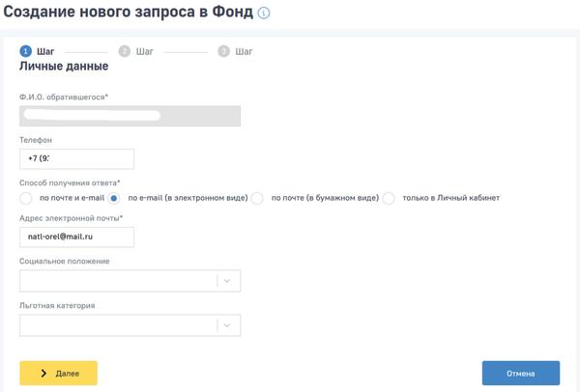Image resolution: width=580 pixels, height=392 pixels.
Task: Choose 'по почте (в бумажном виде)' option
Action: (258, 198)
